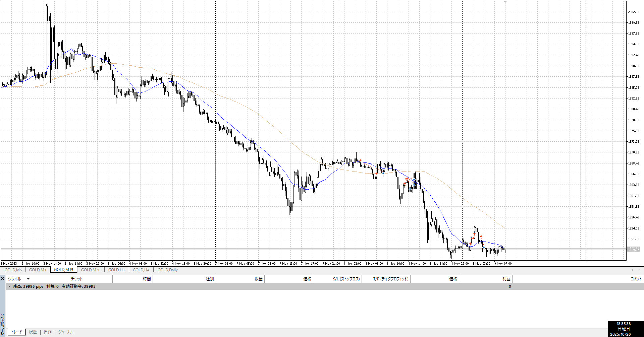644x337 pixels.
Task: Open the GOLD,Daily chart tab
Action: click(167, 270)
